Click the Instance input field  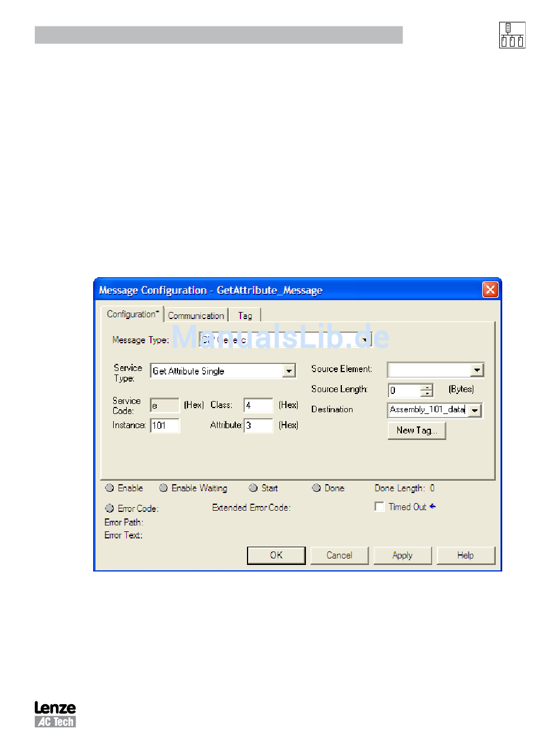point(165,425)
